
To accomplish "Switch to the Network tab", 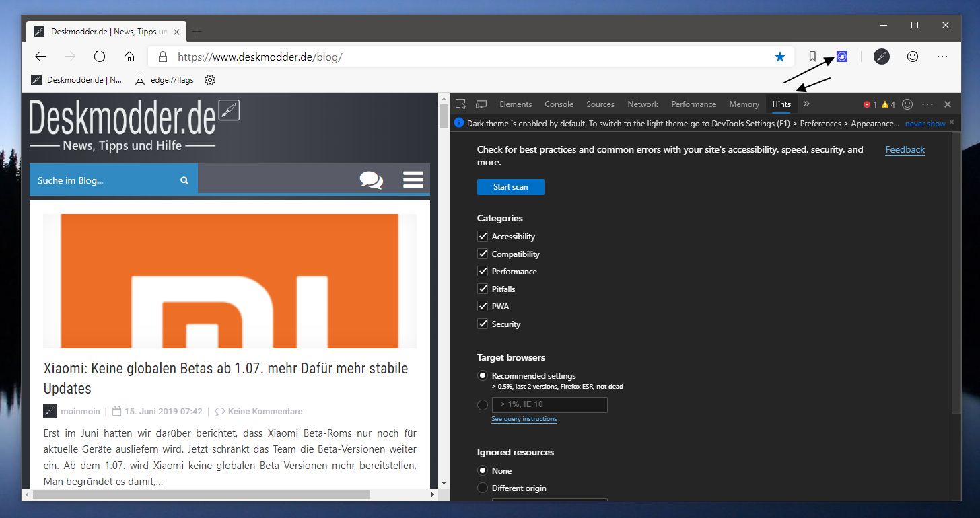I will 643,104.
